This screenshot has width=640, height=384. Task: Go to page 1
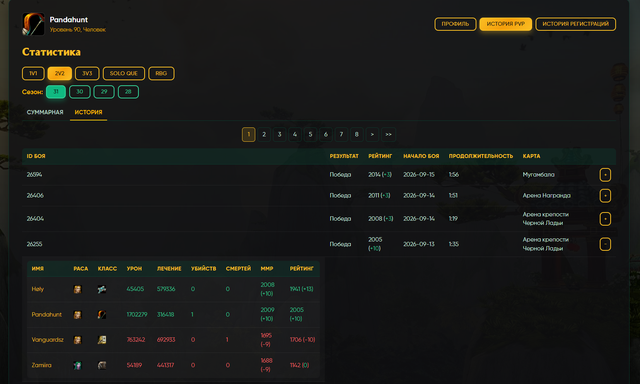point(249,134)
